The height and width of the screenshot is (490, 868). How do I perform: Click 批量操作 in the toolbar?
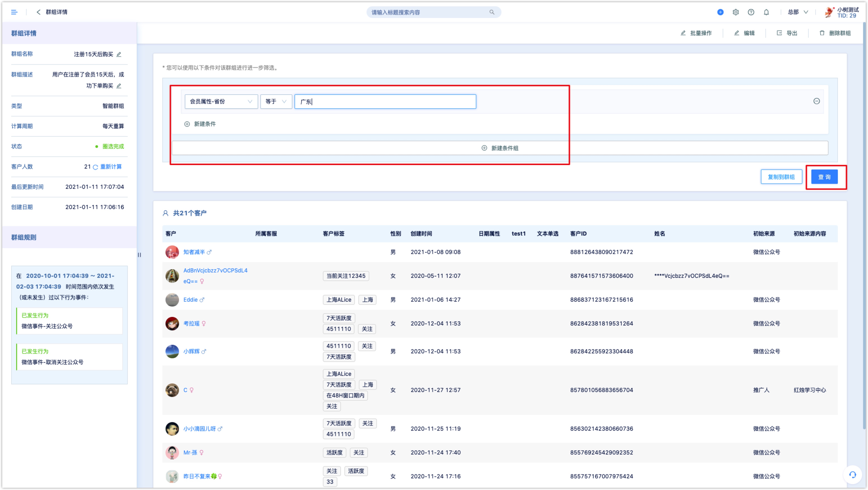coord(696,33)
